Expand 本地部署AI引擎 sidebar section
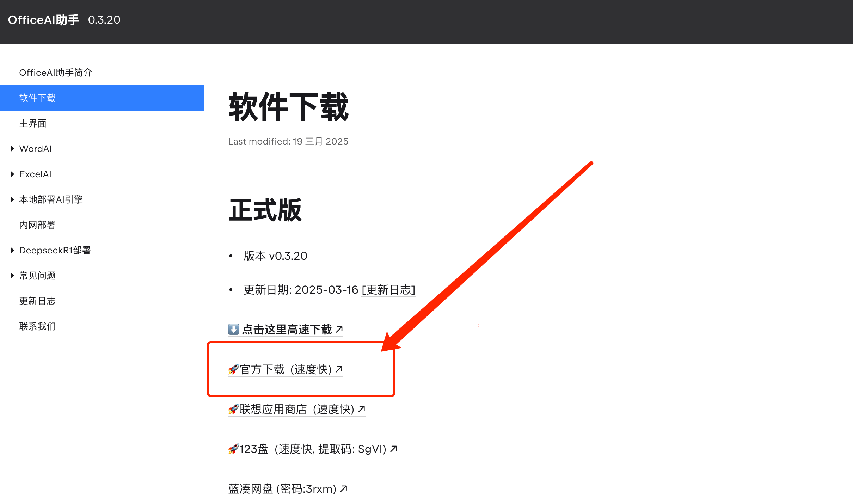Viewport: 853px width, 504px height. pos(12,199)
